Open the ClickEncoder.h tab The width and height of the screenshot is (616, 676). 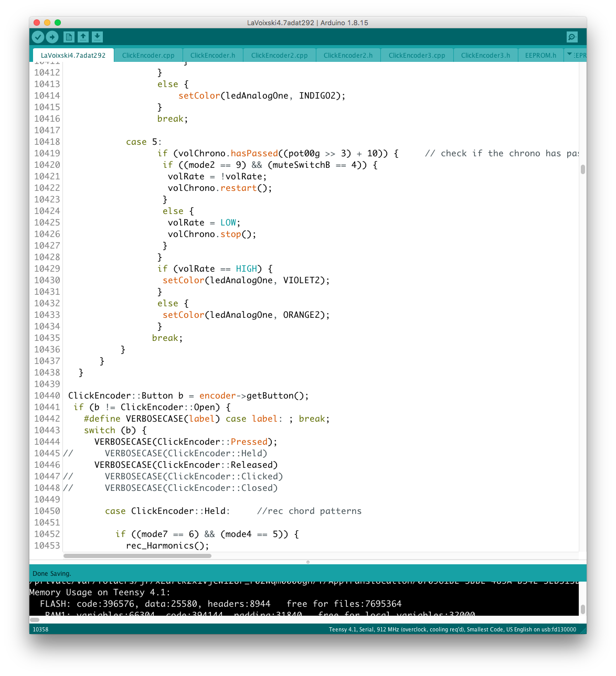pyautogui.click(x=213, y=55)
